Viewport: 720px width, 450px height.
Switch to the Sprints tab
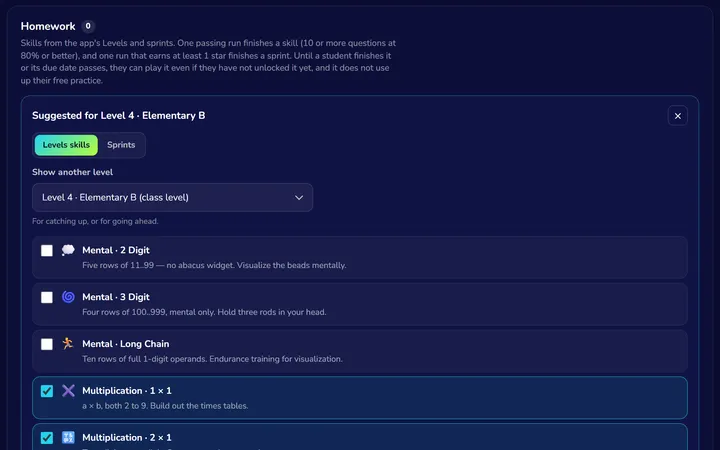[x=121, y=145]
